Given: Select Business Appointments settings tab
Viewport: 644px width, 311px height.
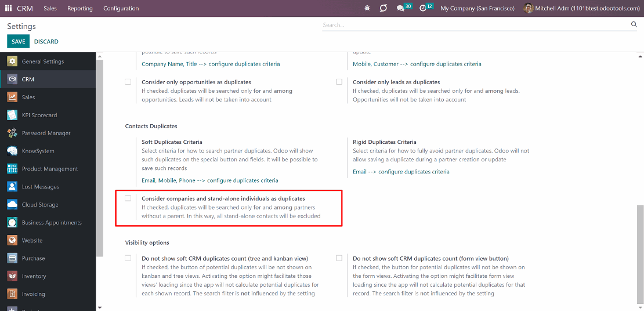Looking at the screenshot, I should click(48, 222).
